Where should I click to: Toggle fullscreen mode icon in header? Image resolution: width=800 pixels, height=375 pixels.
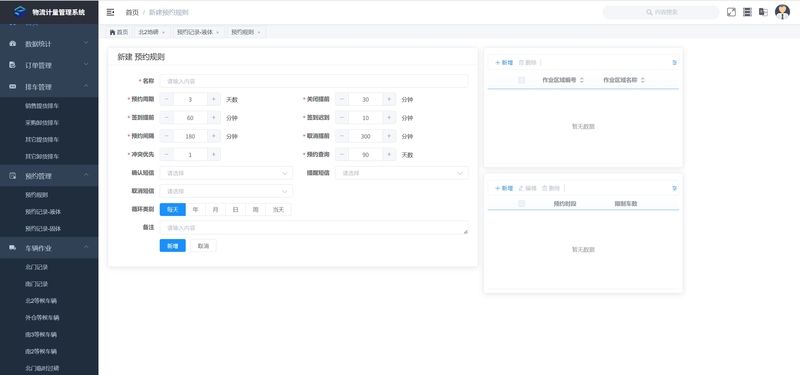coord(731,12)
